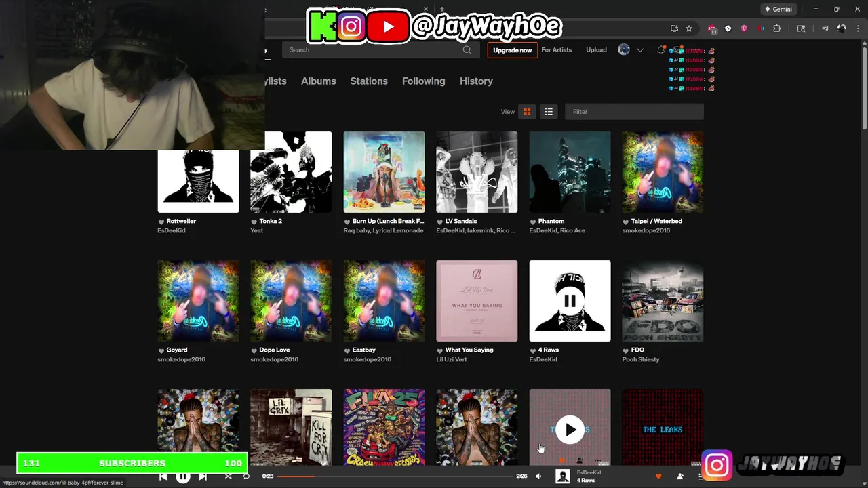Viewport: 868px width, 488px height.
Task: Open the notifications bell
Action: point(661,49)
